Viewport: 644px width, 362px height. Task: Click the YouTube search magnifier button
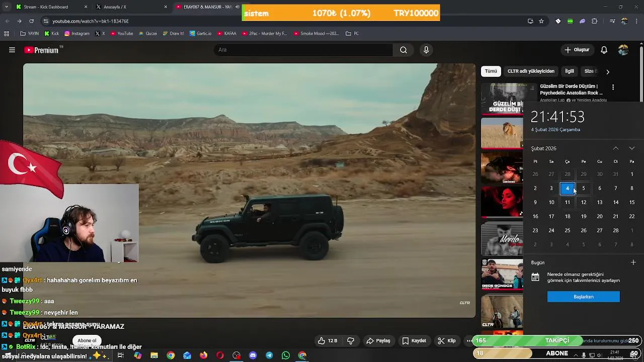(404, 50)
